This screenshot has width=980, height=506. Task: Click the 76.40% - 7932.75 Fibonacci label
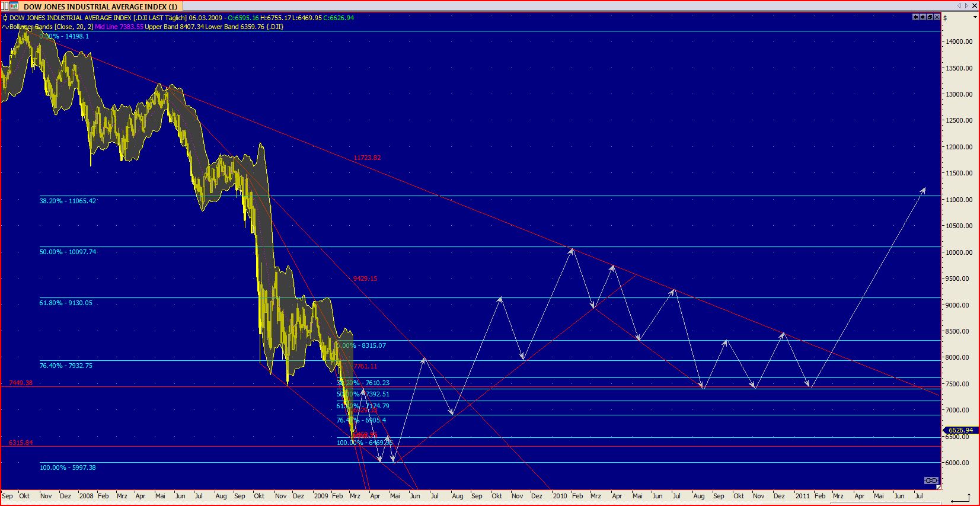[66, 366]
